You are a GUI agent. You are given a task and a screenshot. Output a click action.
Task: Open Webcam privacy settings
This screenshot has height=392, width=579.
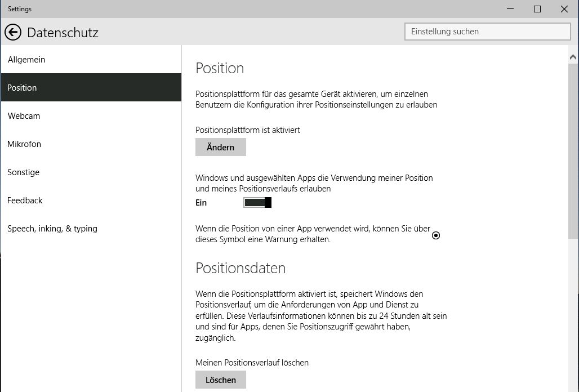24,116
